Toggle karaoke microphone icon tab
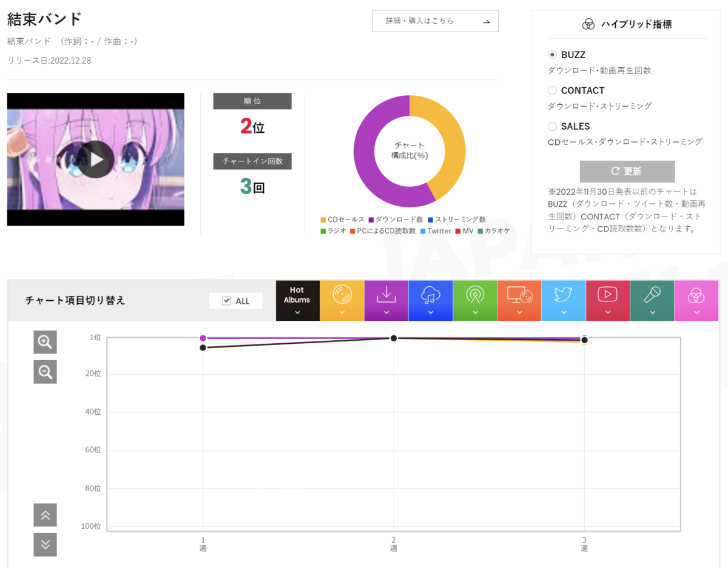Screen dimensions: 728x567 pyautogui.click(x=652, y=301)
